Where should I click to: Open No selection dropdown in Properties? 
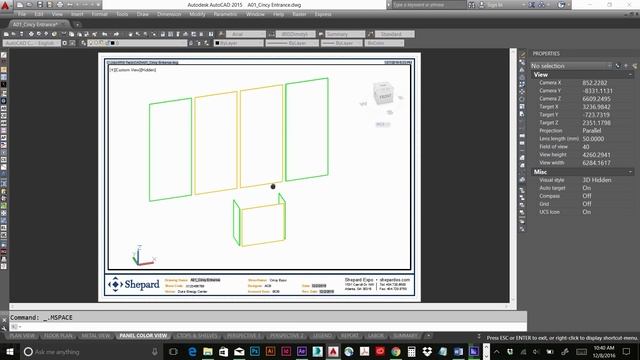click(571, 66)
